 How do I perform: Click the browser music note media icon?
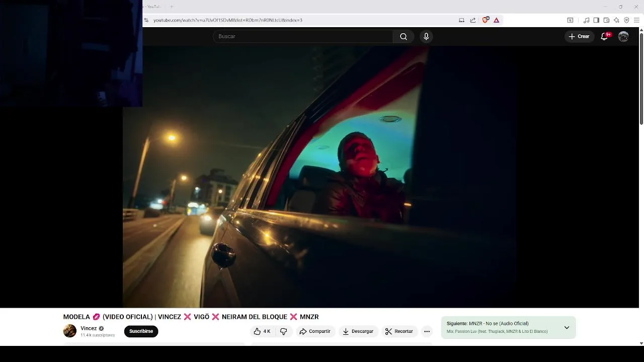[x=586, y=20]
